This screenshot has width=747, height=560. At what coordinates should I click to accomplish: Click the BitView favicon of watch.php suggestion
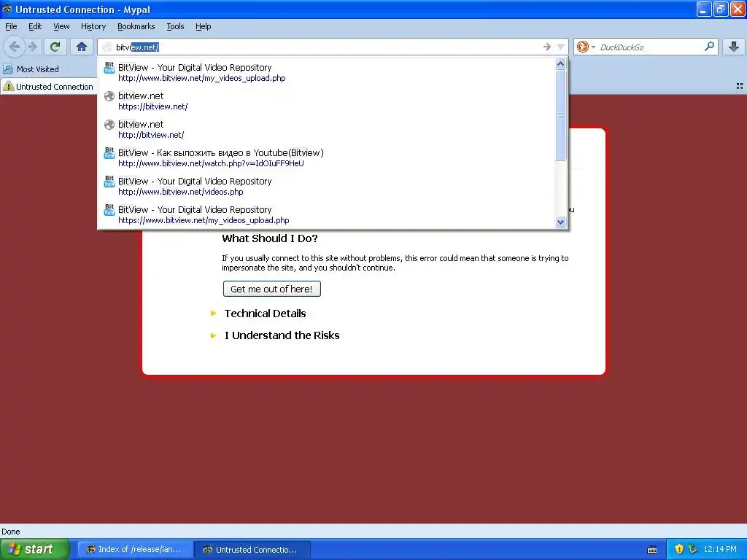tap(109, 153)
